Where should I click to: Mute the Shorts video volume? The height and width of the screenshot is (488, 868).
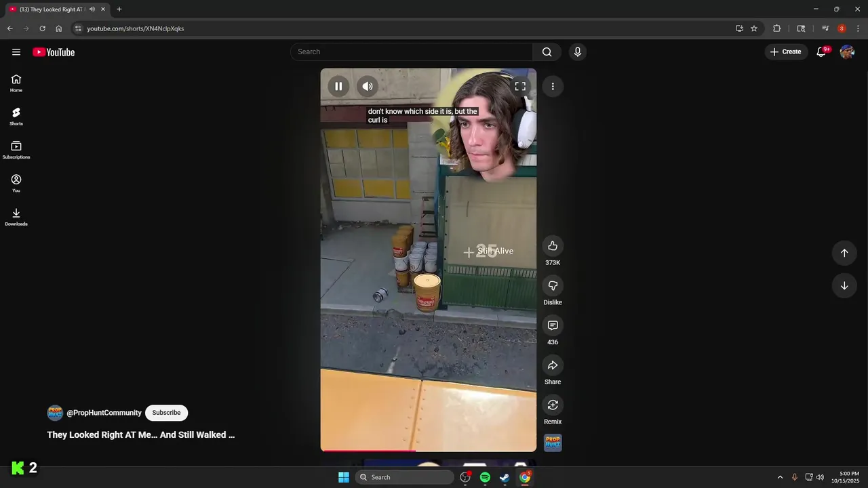368,86
